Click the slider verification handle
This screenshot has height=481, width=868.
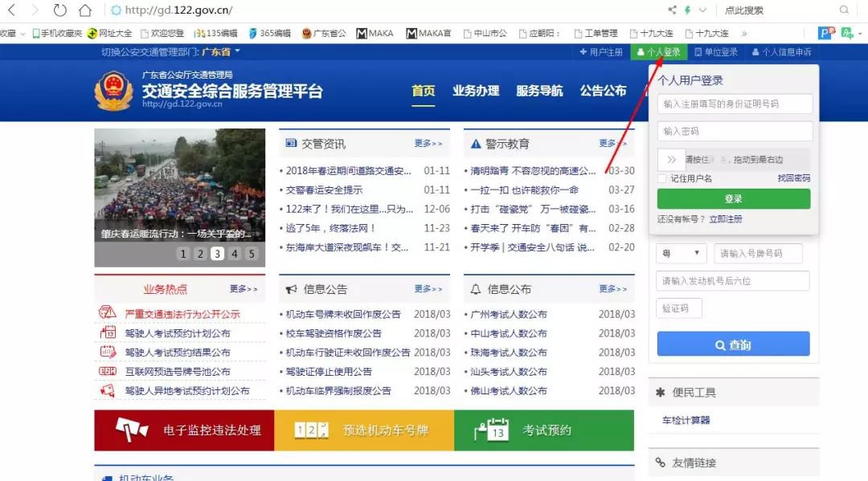[x=671, y=159]
